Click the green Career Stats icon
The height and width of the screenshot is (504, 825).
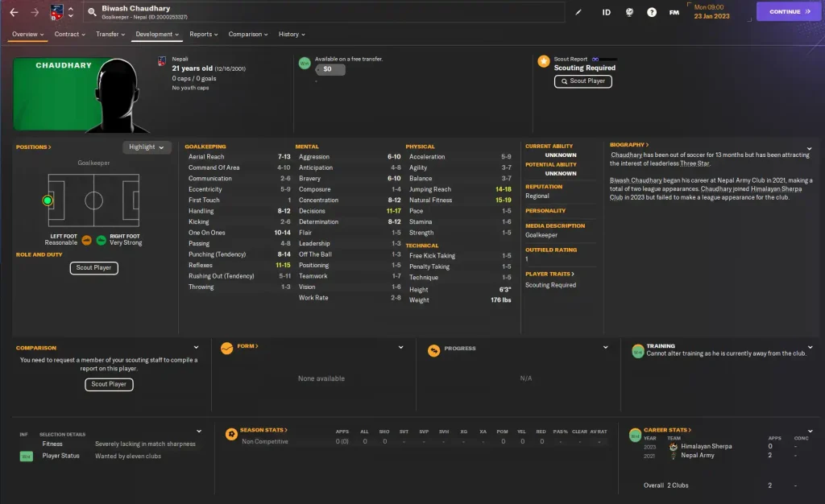point(635,435)
